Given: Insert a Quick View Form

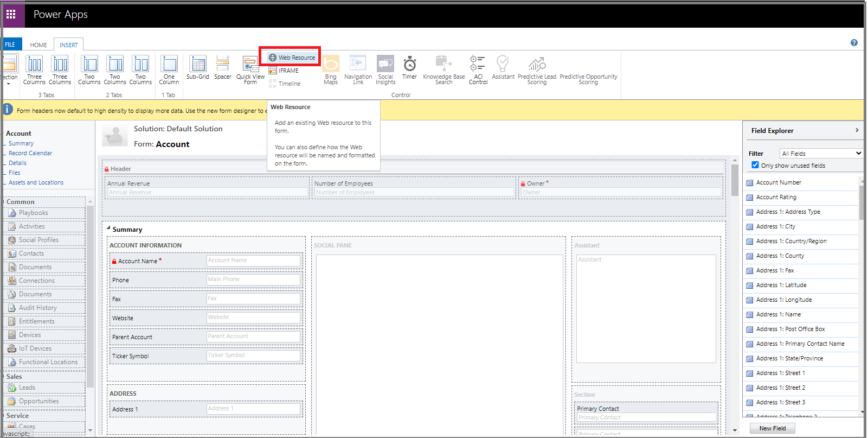Looking at the screenshot, I should pyautogui.click(x=250, y=70).
